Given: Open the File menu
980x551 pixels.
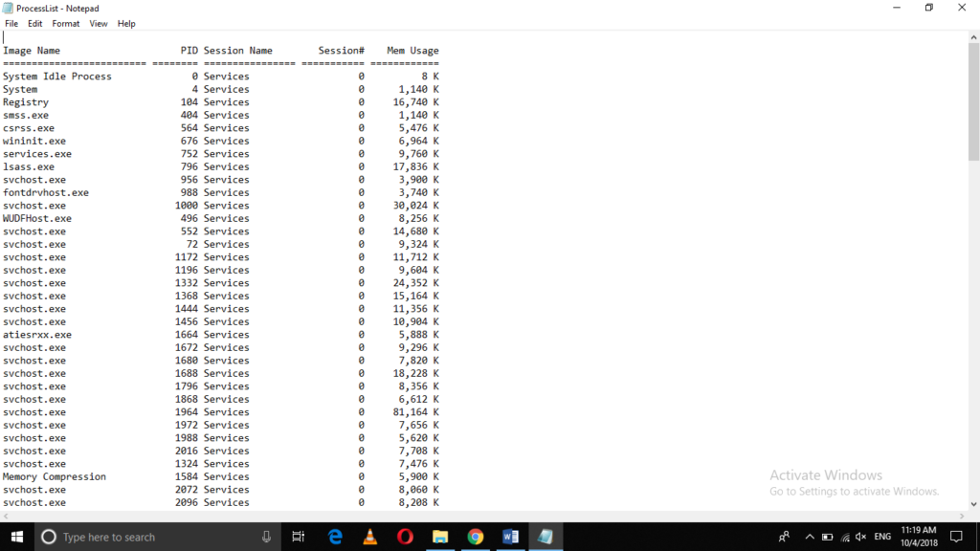Looking at the screenshot, I should (x=11, y=23).
